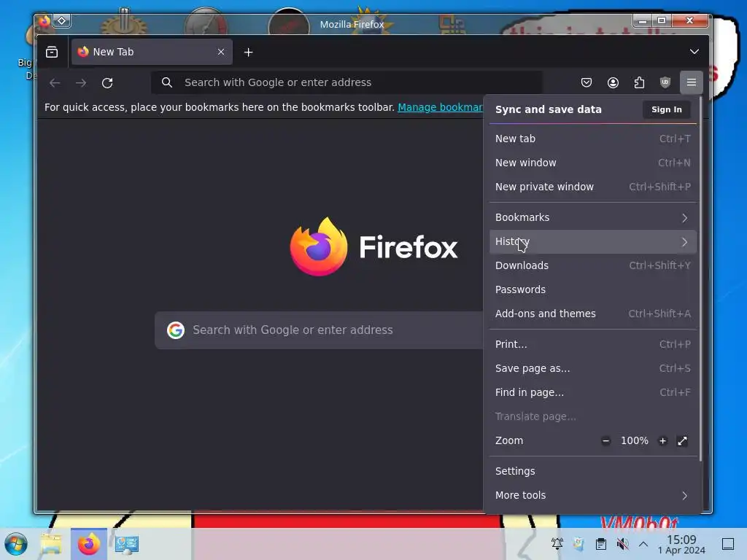Open Passwords from the menu
Screen dimensions: 747x560
pyautogui.click(x=592, y=289)
